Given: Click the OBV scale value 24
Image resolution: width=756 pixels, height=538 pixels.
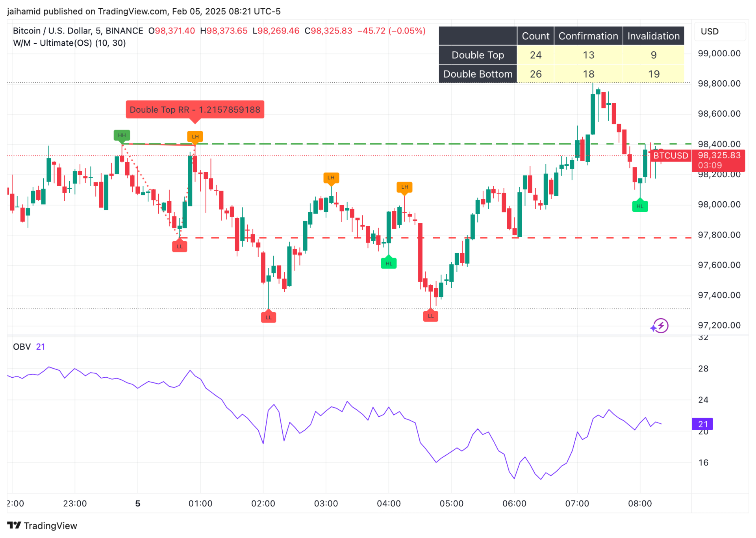Looking at the screenshot, I should (703, 400).
